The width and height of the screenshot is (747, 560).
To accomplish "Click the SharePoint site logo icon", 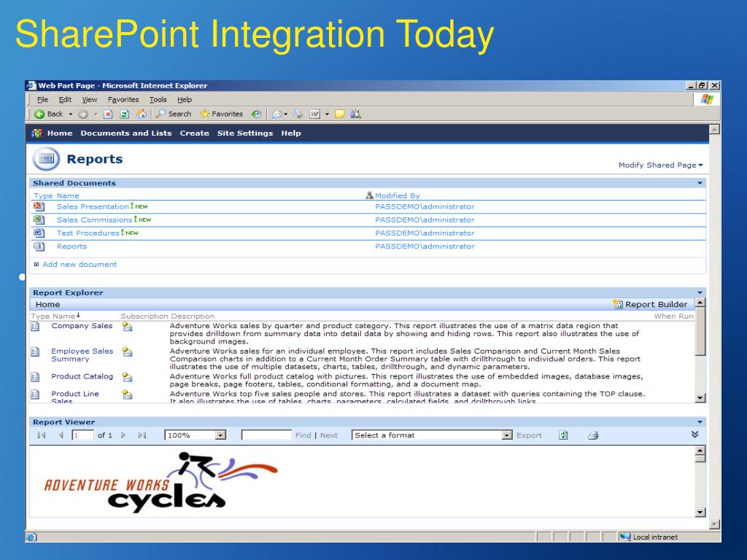I will tap(37, 133).
